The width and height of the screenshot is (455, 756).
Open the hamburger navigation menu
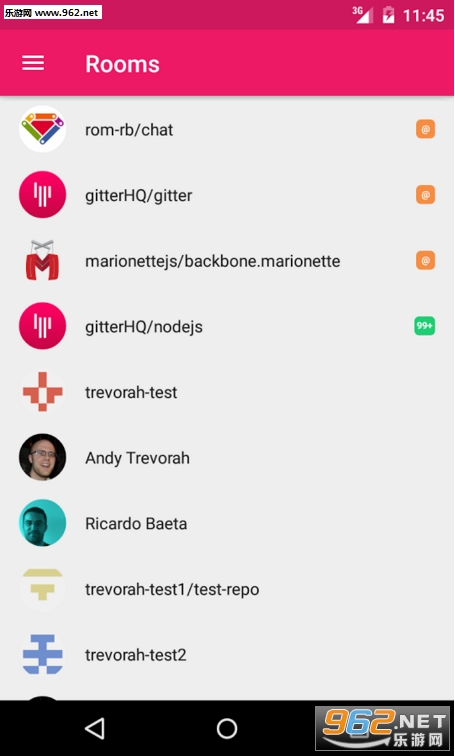pyautogui.click(x=33, y=63)
